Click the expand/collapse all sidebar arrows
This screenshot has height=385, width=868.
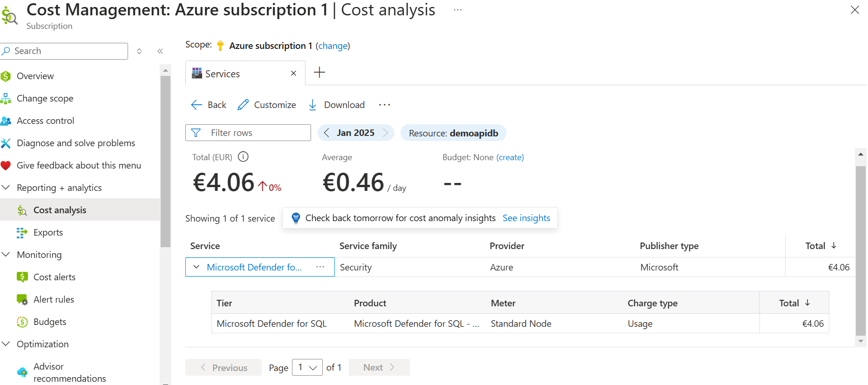139,51
